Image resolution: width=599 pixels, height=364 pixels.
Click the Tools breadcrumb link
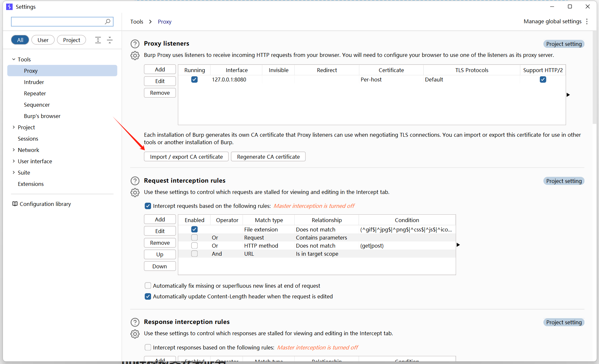tap(136, 22)
